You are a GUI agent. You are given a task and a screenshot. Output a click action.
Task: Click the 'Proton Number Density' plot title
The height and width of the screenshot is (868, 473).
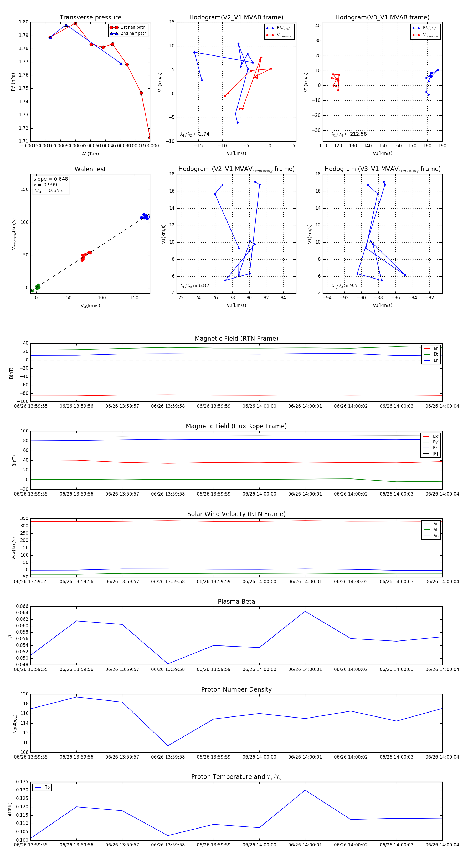pos(236,689)
